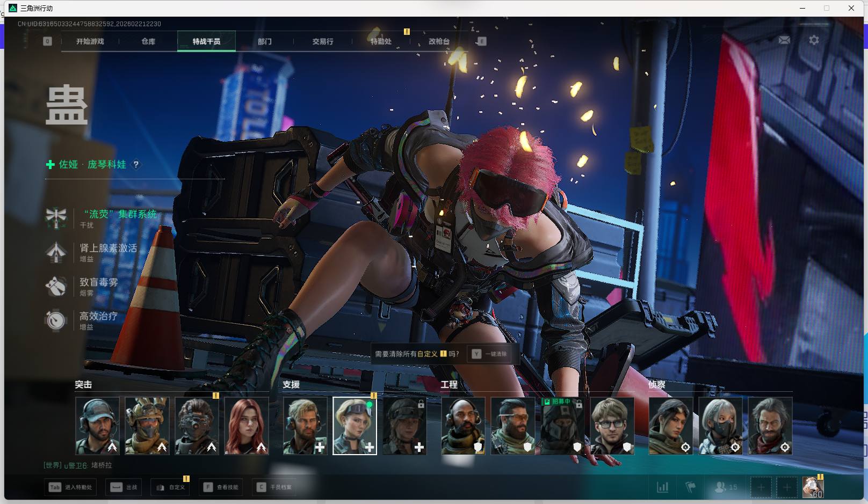The image size is (868, 504).
Task: Select the red-haired female assault operator
Action: coord(247,426)
